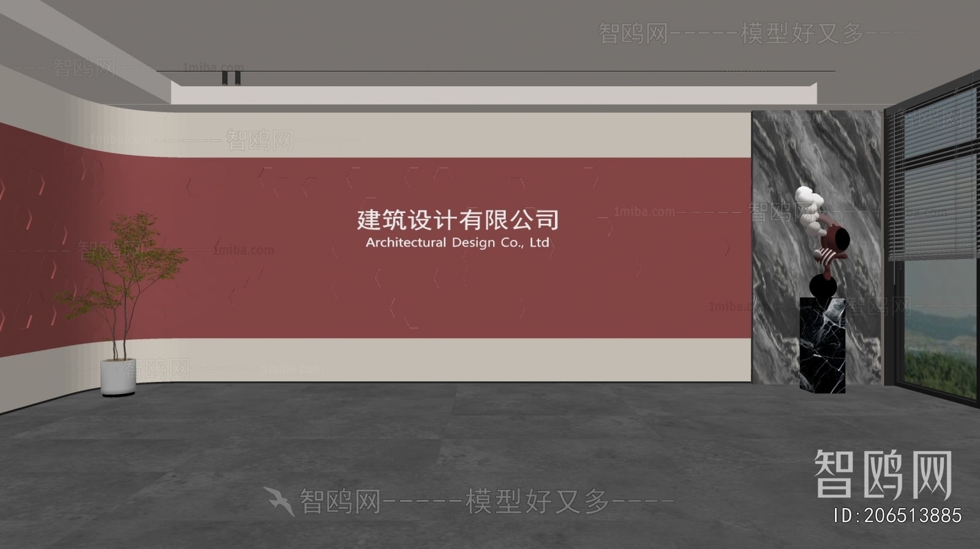Click the white recessed ceiling panel

click(490, 95)
